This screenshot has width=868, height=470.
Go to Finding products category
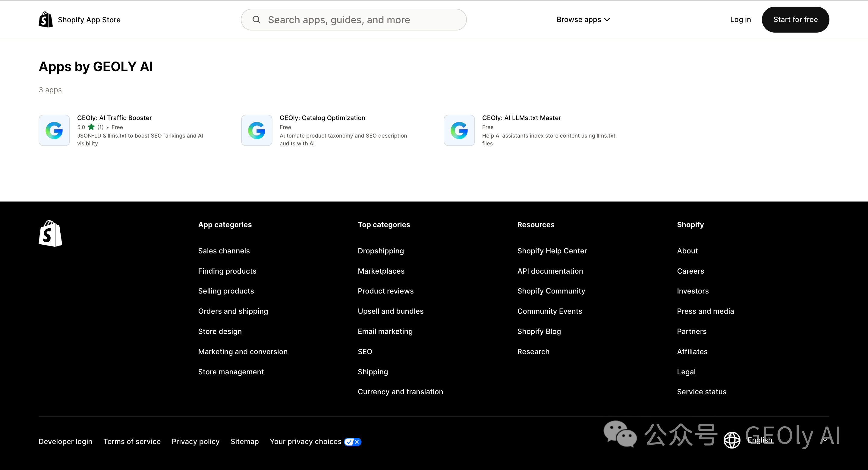(x=227, y=271)
